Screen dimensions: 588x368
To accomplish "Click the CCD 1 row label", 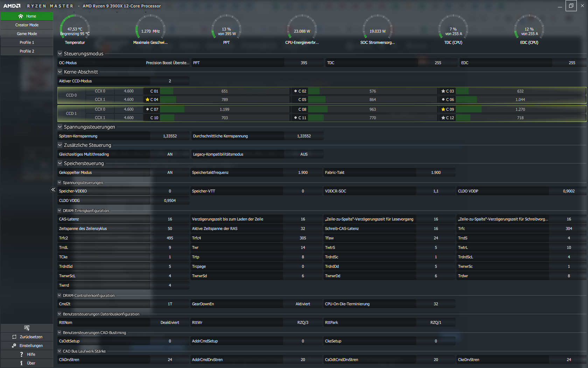I will pyautogui.click(x=71, y=114).
